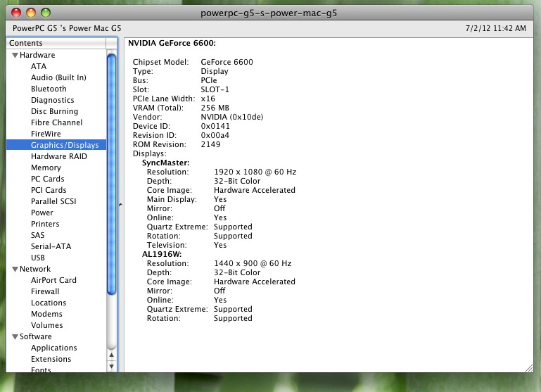This screenshot has width=541, height=392.
Task: Select Parallel SCSI entry
Action: pyautogui.click(x=53, y=201)
